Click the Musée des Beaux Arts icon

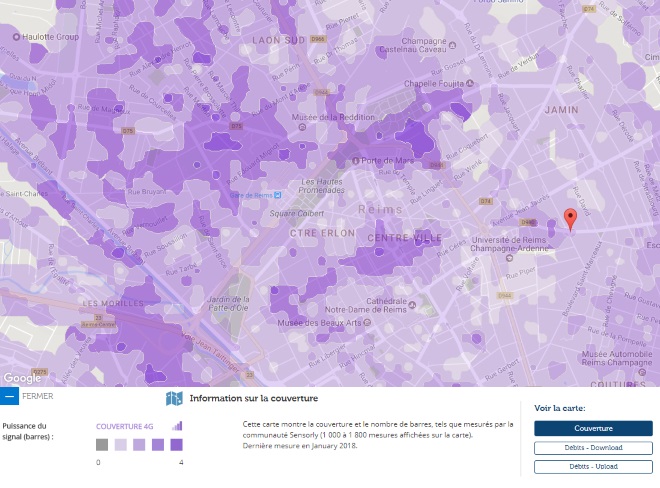(x=367, y=323)
